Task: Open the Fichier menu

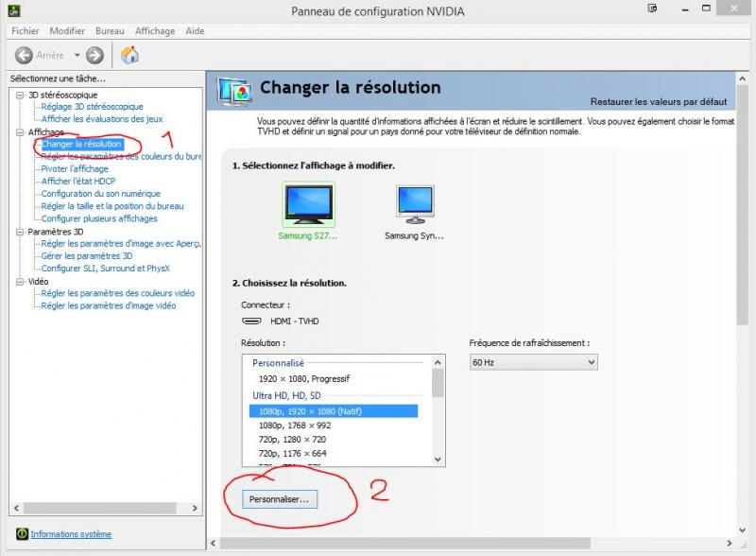Action: click(x=26, y=31)
